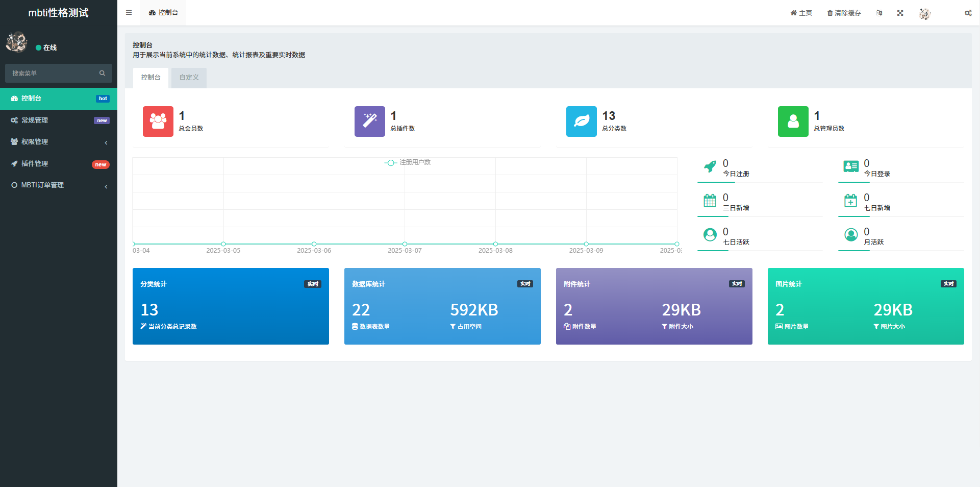Switch to the 控制台 panel tab

[x=150, y=78]
